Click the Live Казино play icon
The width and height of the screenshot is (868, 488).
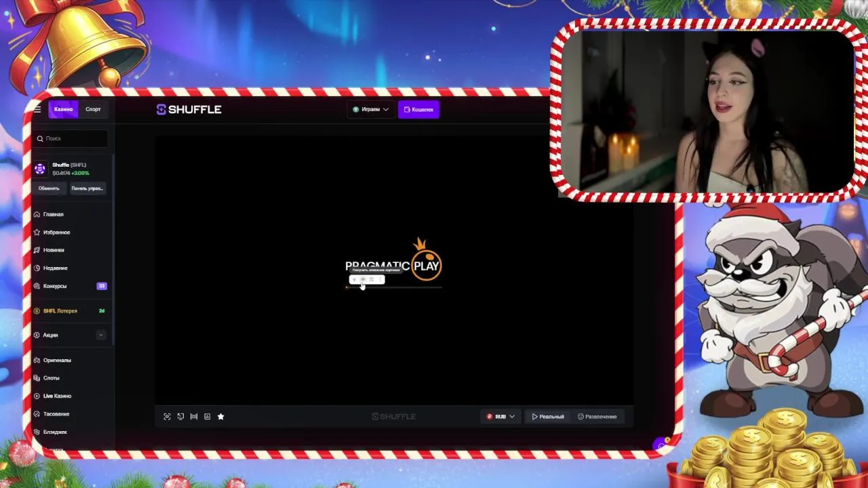point(37,396)
